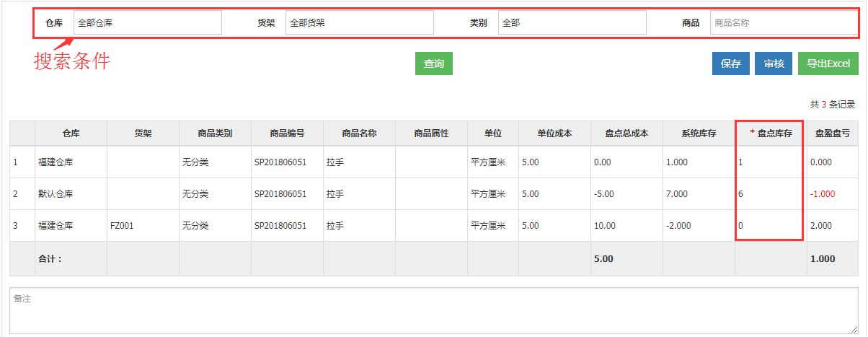Screen dimensions: 868x337
Task: Open the 仓库 warehouse dropdown
Action: coord(147,22)
